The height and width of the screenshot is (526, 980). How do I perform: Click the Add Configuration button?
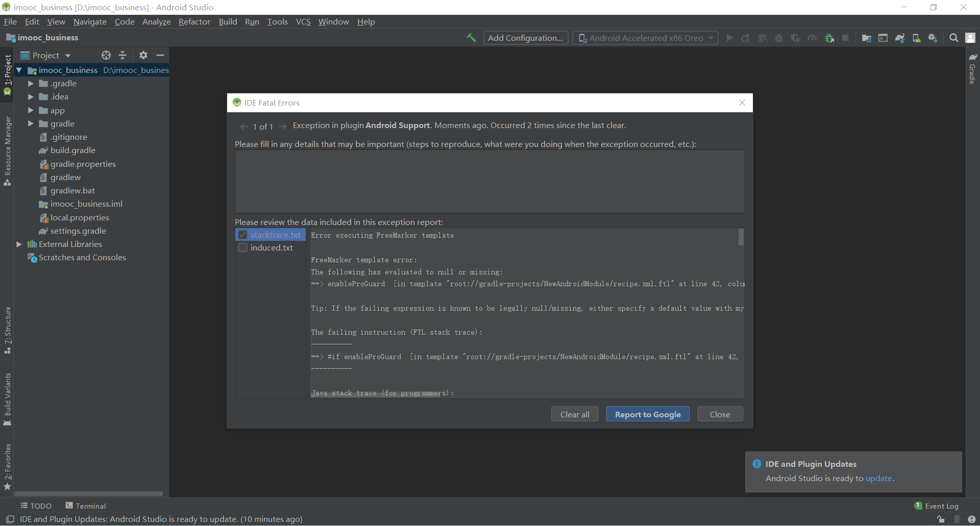(x=526, y=38)
